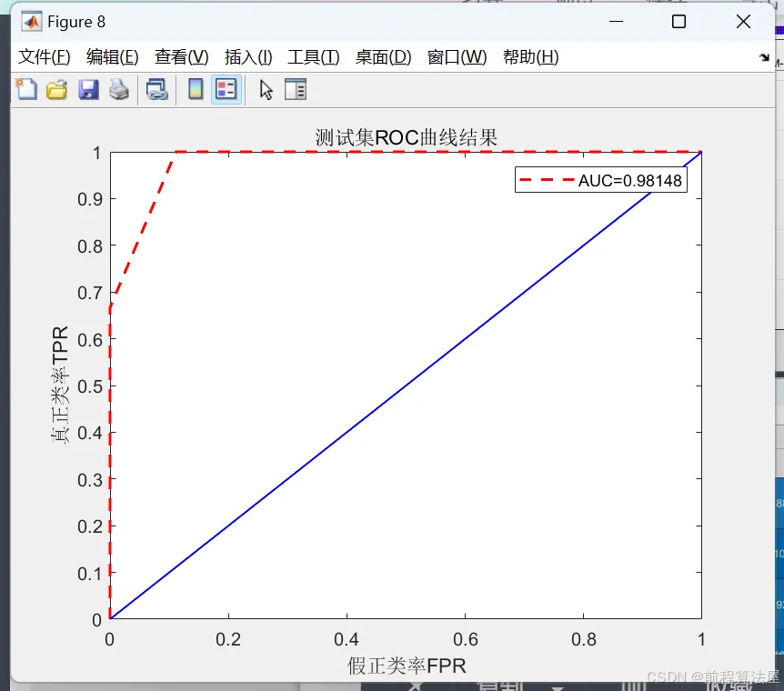
Task: Expand the 工具(T) menu
Action: (x=313, y=56)
